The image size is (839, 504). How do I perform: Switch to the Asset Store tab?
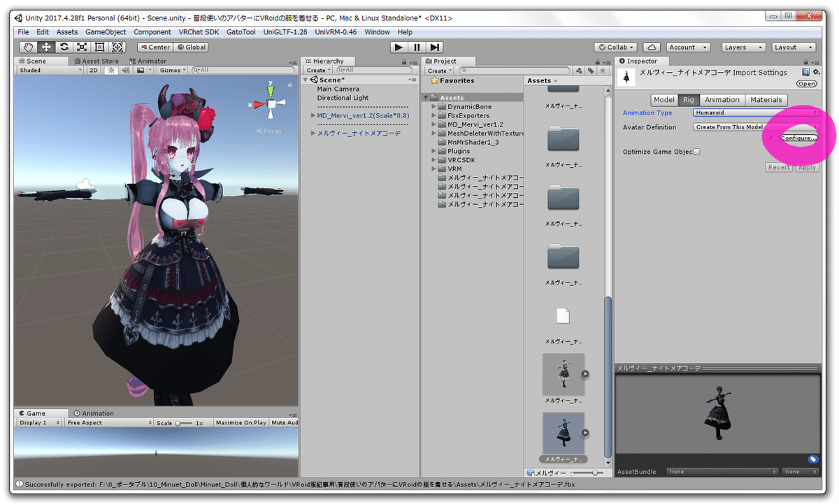point(96,61)
